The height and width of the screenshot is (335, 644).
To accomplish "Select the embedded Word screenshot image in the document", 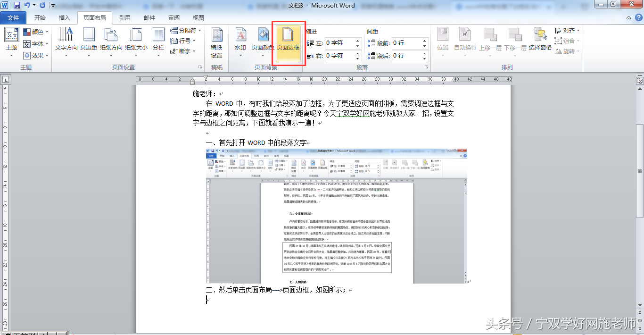I will [337, 216].
